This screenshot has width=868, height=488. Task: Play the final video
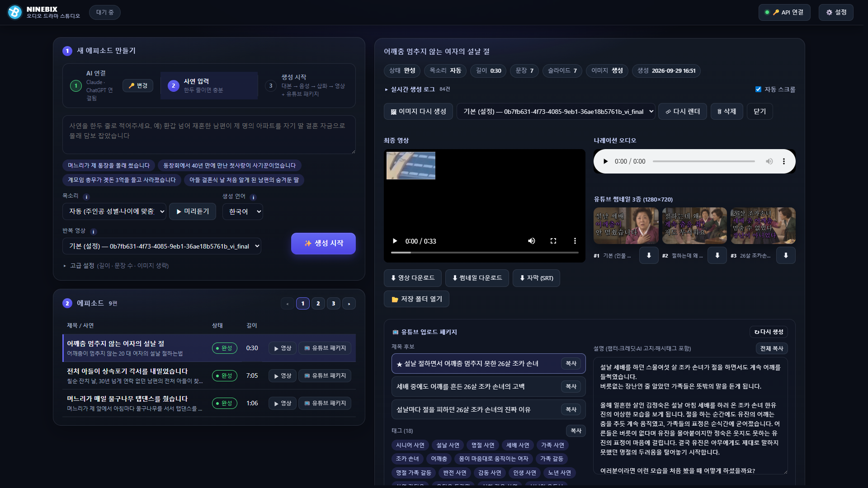click(395, 241)
